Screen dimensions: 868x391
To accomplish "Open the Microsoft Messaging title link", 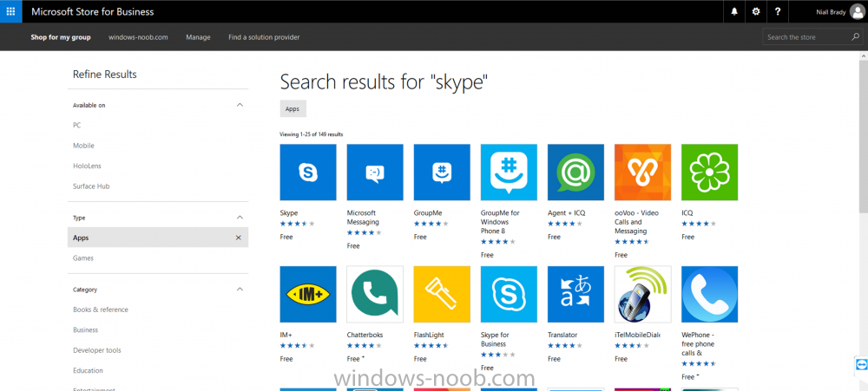I will [x=363, y=218].
